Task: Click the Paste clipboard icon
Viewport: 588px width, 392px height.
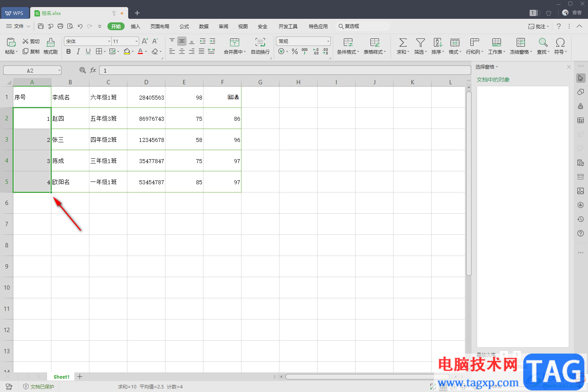Action: coord(11,42)
